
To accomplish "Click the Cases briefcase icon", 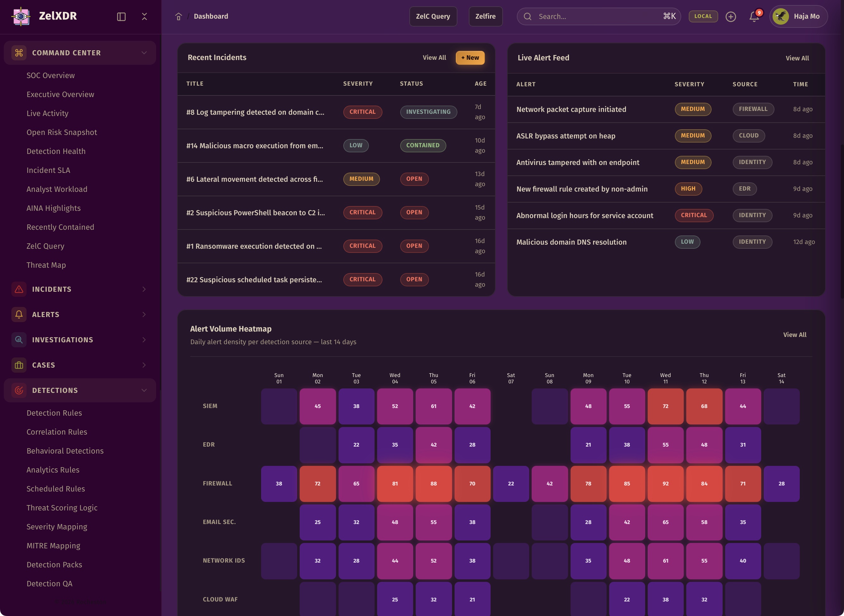I will 19,365.
